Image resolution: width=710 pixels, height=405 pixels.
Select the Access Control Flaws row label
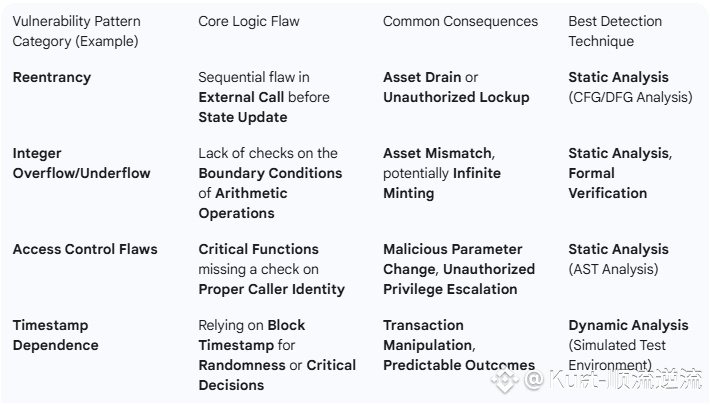pyautogui.click(x=85, y=249)
